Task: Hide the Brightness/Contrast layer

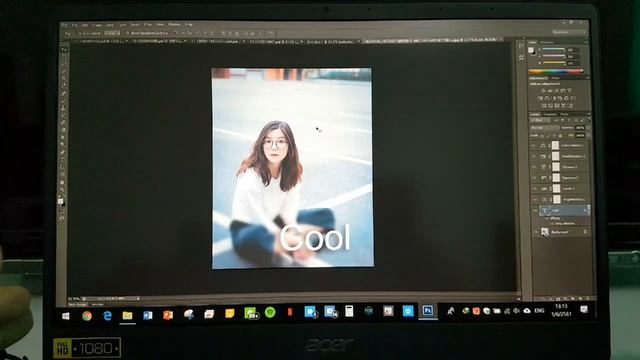Action: point(534,200)
